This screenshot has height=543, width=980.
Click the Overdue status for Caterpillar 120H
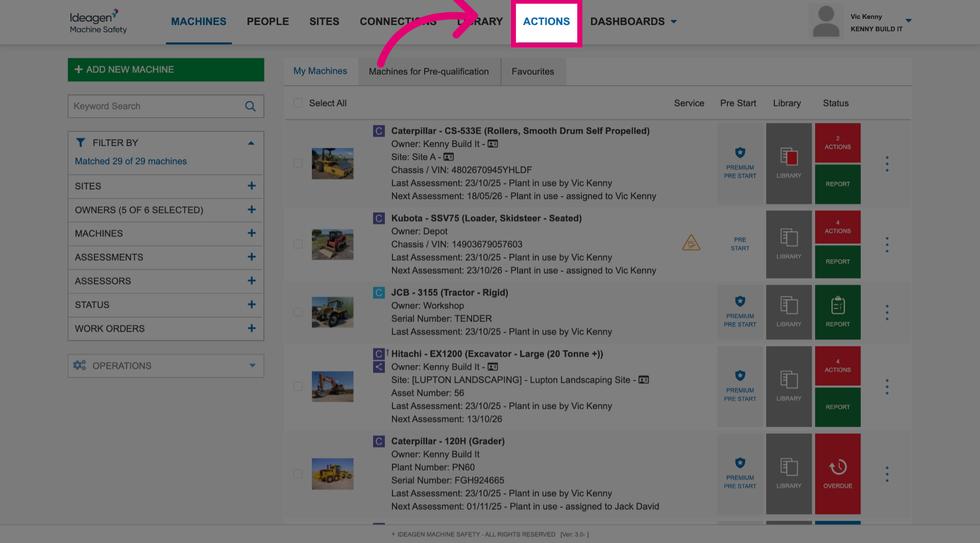[838, 474]
